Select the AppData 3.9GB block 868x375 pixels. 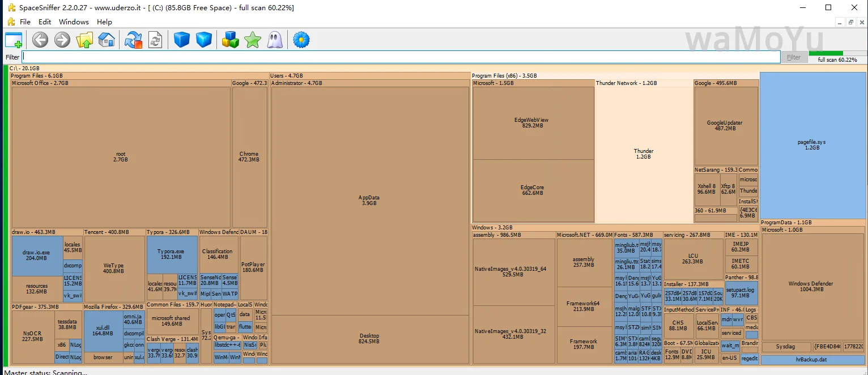370,201
